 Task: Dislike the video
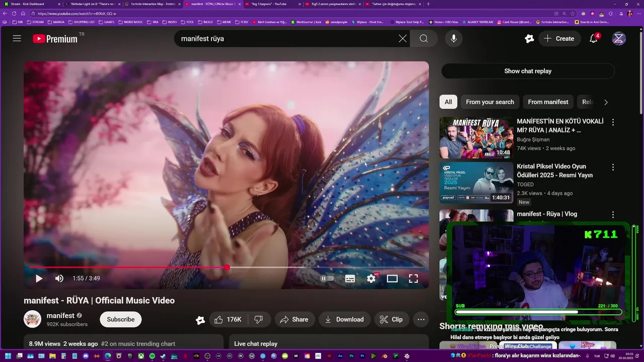[x=259, y=320]
